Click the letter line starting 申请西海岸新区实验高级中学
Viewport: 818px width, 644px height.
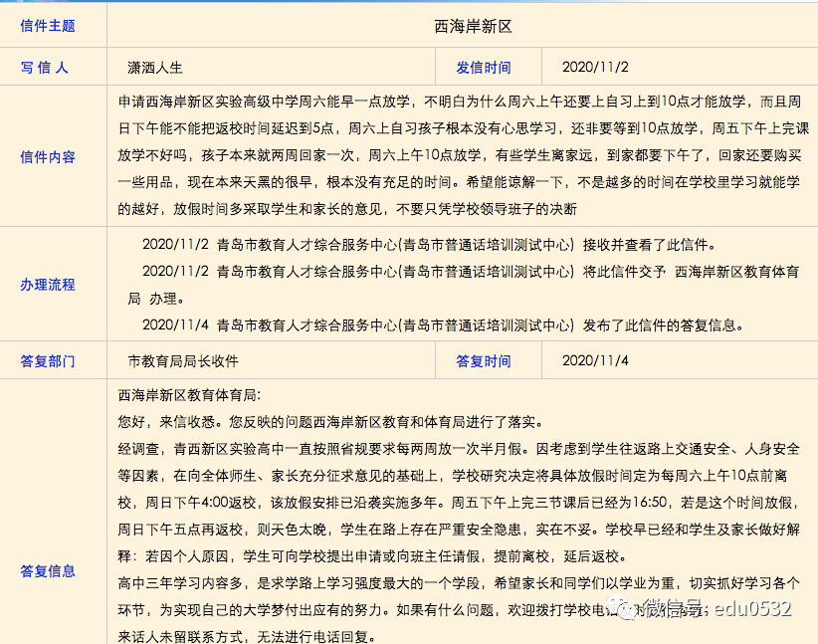[x=460, y=102]
